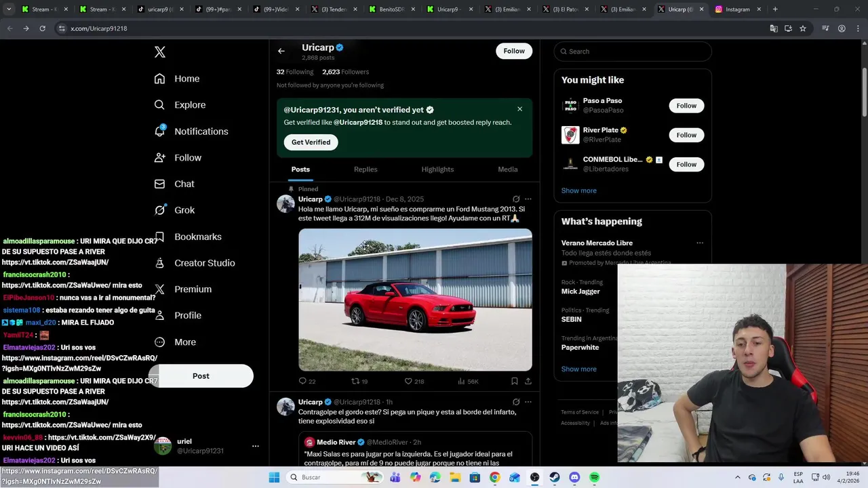
Task: Open Grok actions on the pinned post
Action: (x=516, y=199)
